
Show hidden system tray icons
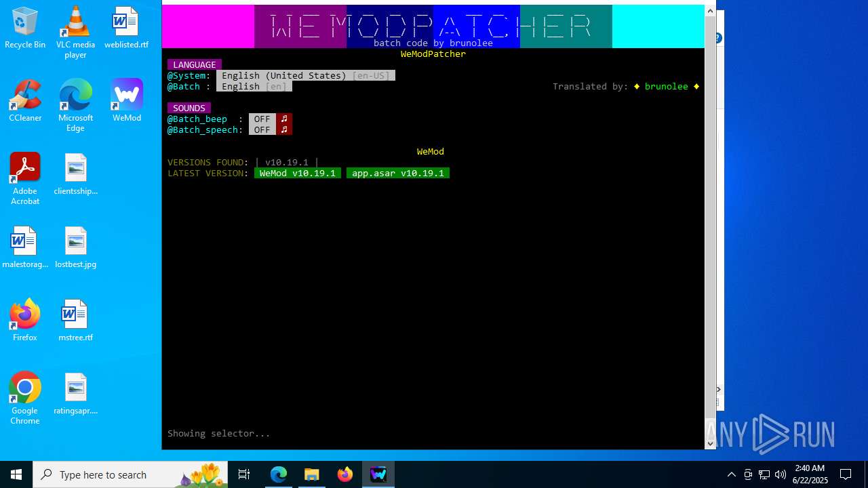pyautogui.click(x=732, y=474)
